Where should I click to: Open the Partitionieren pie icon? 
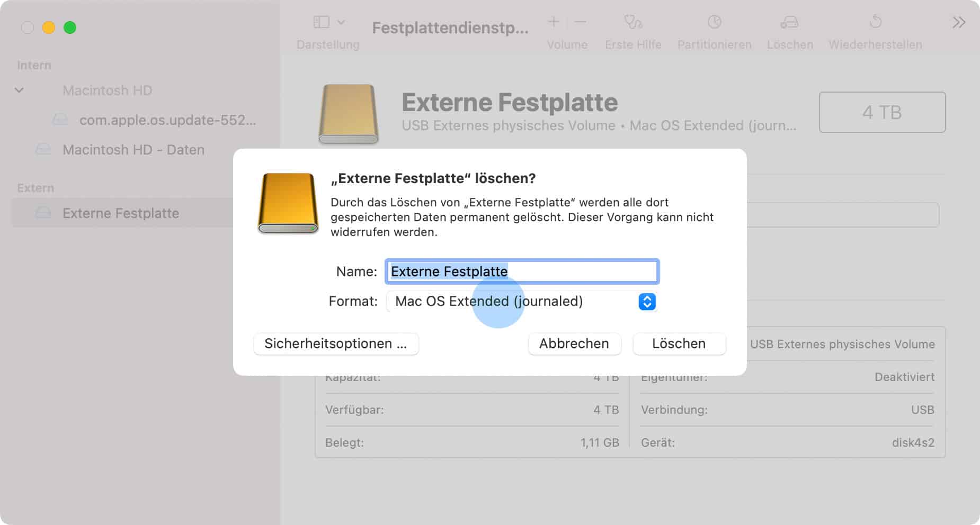(x=714, y=22)
